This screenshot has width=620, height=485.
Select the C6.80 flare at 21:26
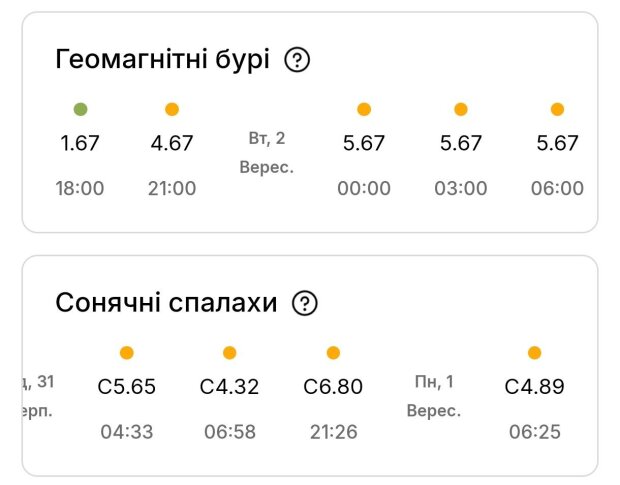point(333,387)
